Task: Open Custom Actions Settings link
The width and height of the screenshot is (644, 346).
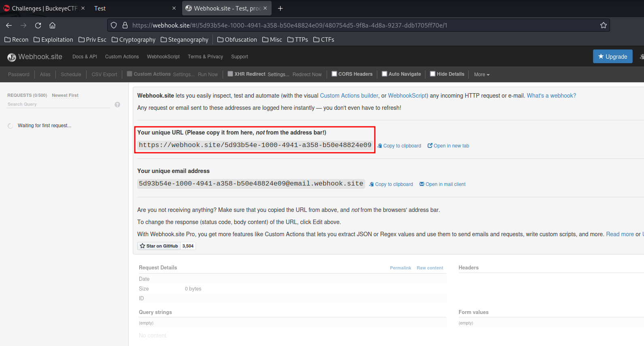Action: click(184, 75)
